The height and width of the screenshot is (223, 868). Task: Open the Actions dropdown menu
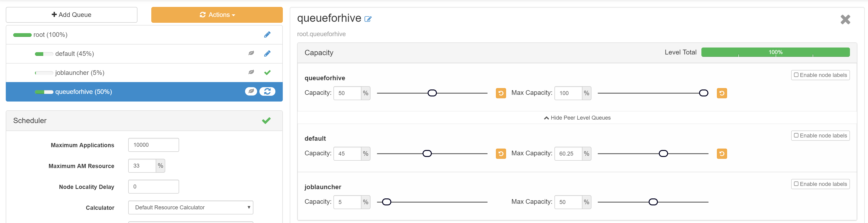pos(217,15)
